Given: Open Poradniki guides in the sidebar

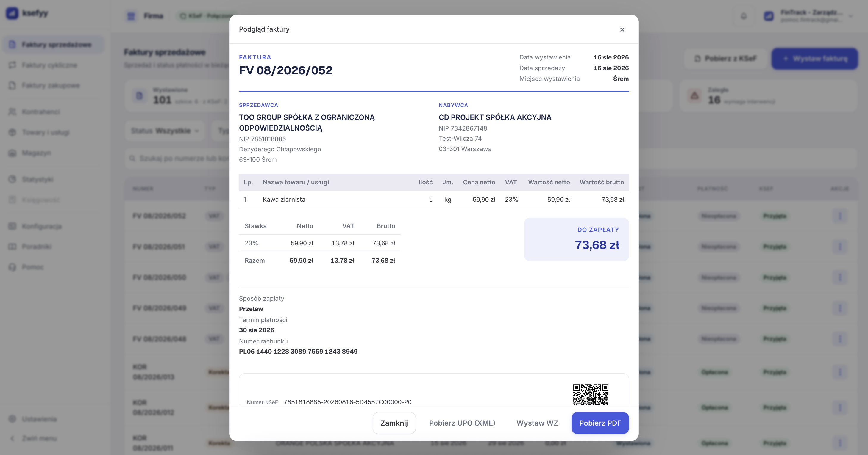Looking at the screenshot, I should point(54,246).
